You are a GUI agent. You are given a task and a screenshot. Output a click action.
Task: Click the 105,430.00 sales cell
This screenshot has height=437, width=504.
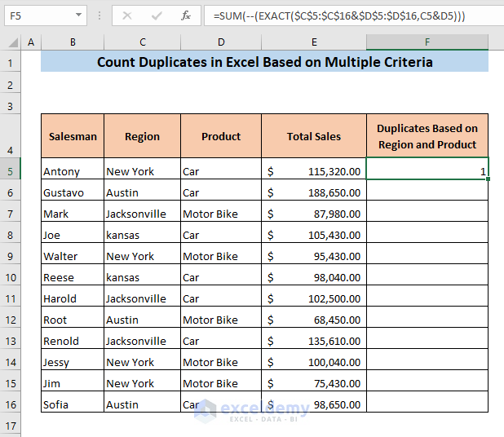[314, 232]
